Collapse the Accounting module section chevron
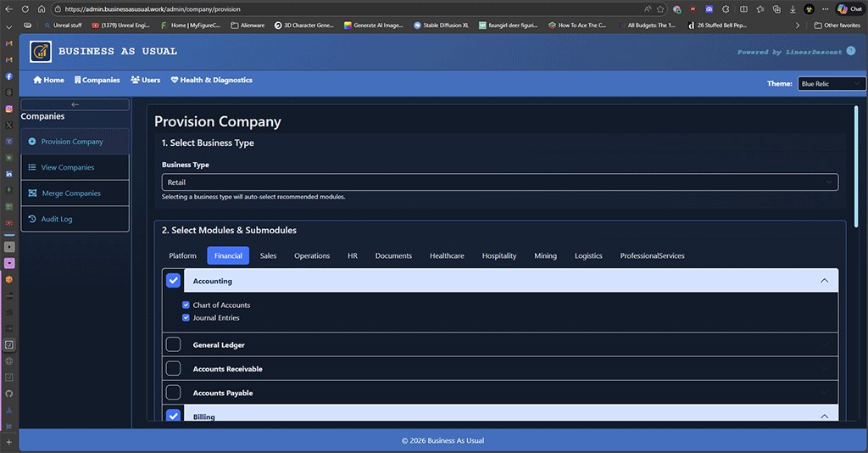This screenshot has height=453, width=868. (824, 281)
